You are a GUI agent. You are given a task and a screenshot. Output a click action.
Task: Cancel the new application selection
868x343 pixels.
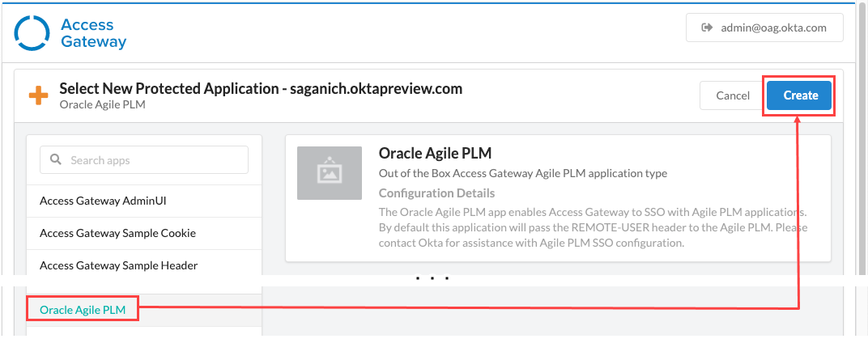click(732, 95)
